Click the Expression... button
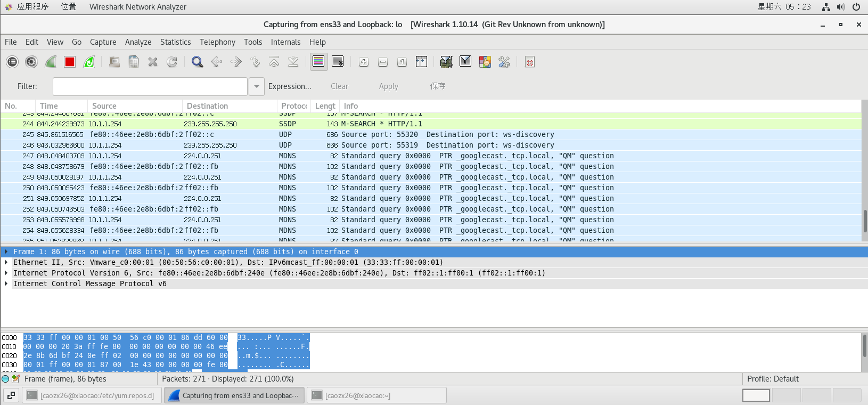 click(290, 86)
